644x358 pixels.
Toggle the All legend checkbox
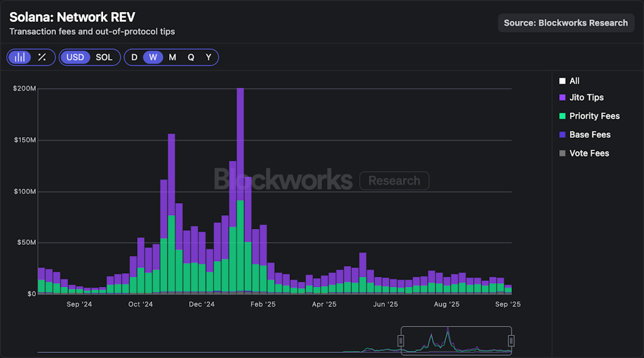pos(562,81)
